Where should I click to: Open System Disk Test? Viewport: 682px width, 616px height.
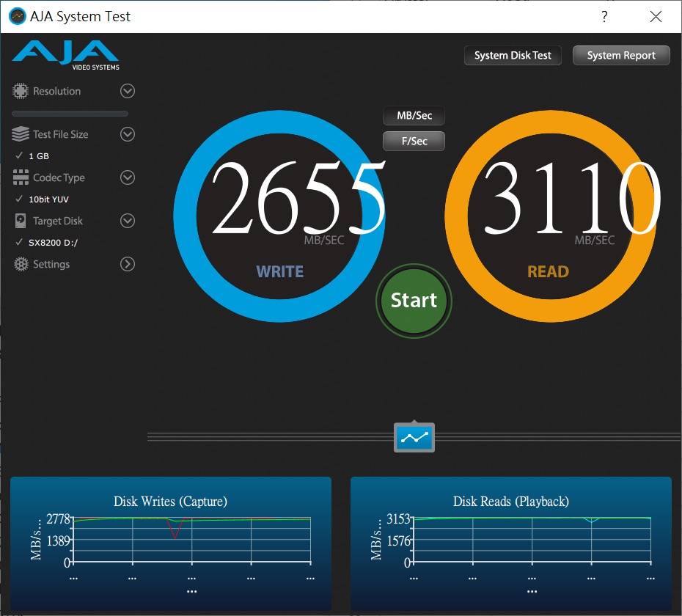click(x=513, y=55)
